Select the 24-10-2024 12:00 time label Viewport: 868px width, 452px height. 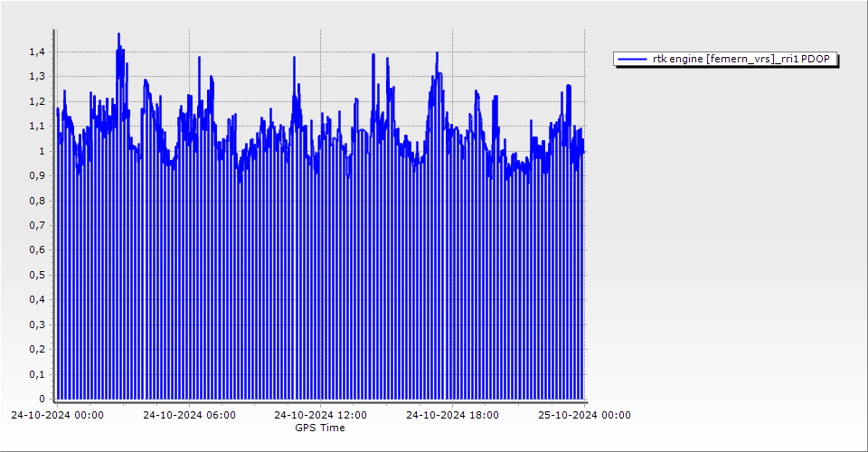321,416
